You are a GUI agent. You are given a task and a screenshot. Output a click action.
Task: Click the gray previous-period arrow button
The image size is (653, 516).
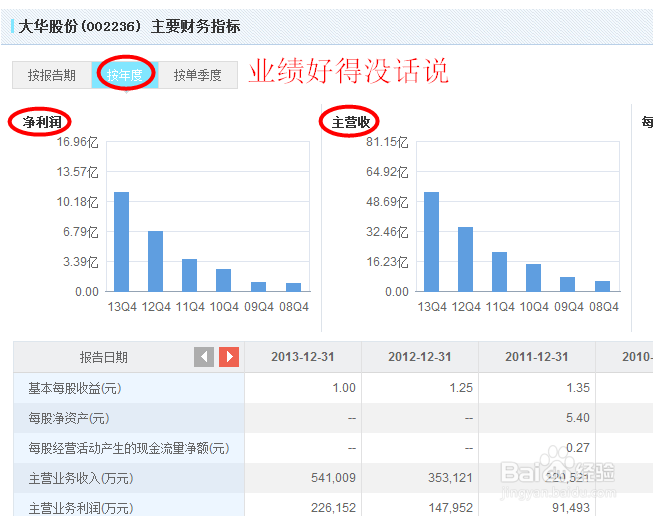[x=204, y=357]
